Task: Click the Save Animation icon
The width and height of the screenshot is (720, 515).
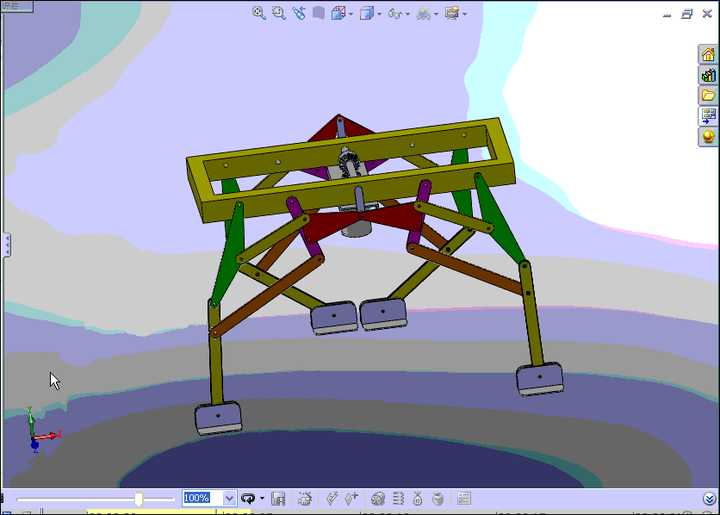Action: [x=278, y=498]
